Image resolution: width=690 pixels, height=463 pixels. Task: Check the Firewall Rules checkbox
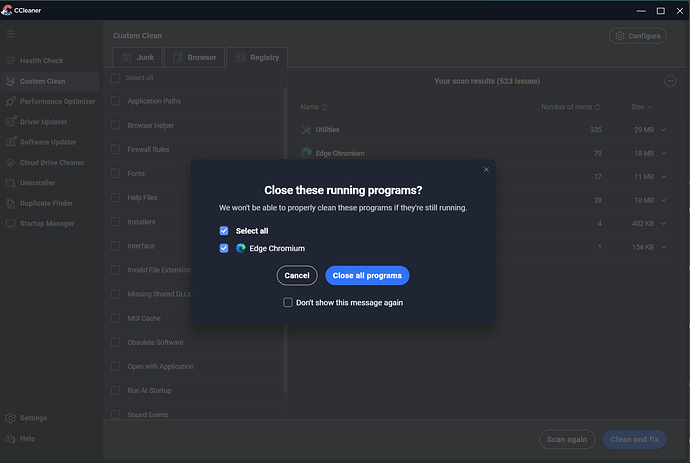[115, 150]
